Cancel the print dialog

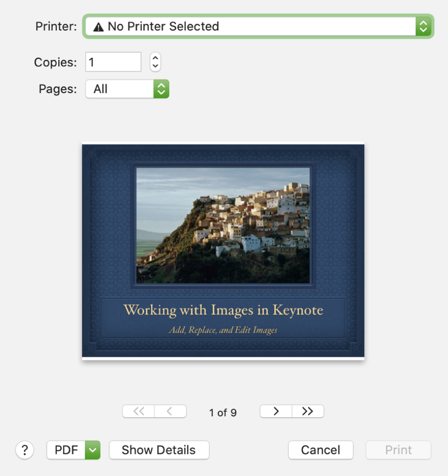(x=321, y=450)
